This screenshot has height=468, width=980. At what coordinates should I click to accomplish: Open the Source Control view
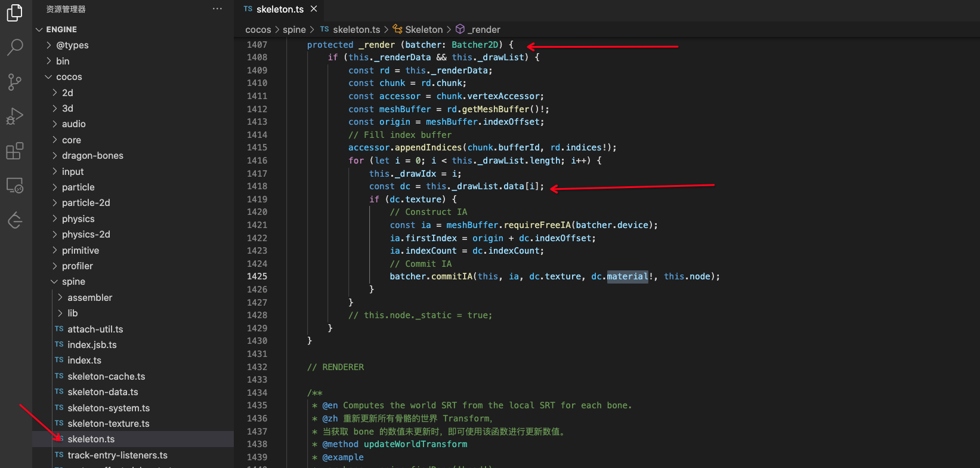(15, 82)
